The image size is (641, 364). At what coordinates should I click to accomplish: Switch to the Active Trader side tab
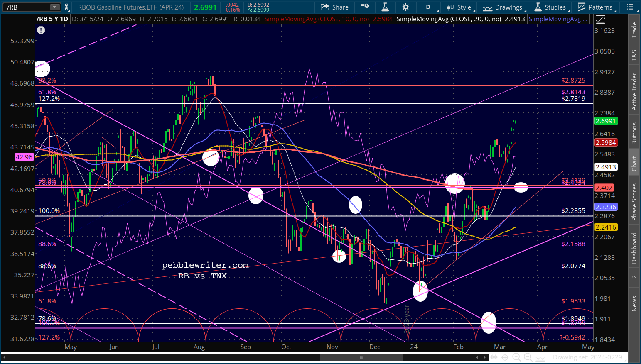point(634,91)
